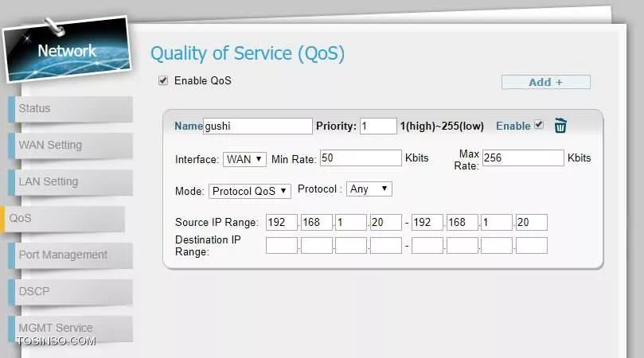This screenshot has height=358, width=644.
Task: Click destination IP start fourth octet field
Action: pyautogui.click(x=385, y=246)
